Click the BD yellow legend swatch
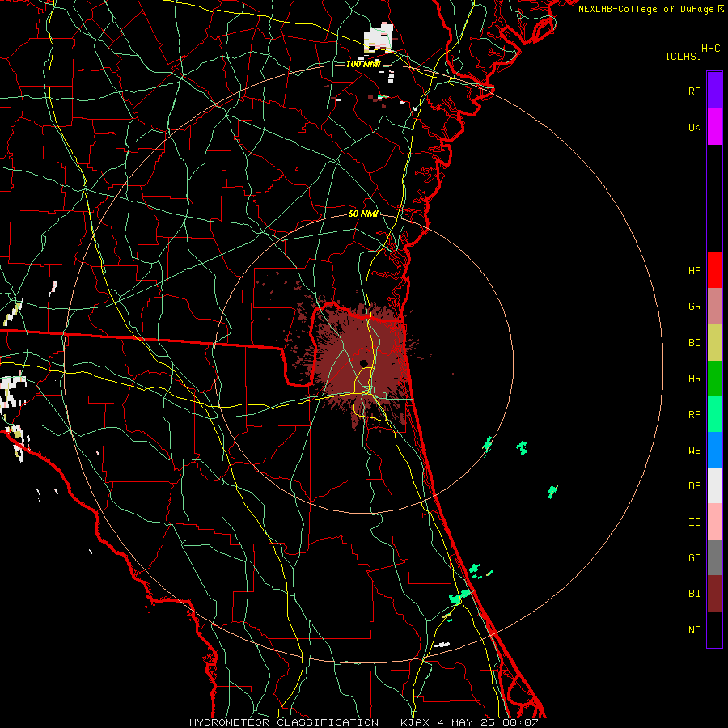Image resolution: width=728 pixels, height=728 pixels. (x=714, y=343)
